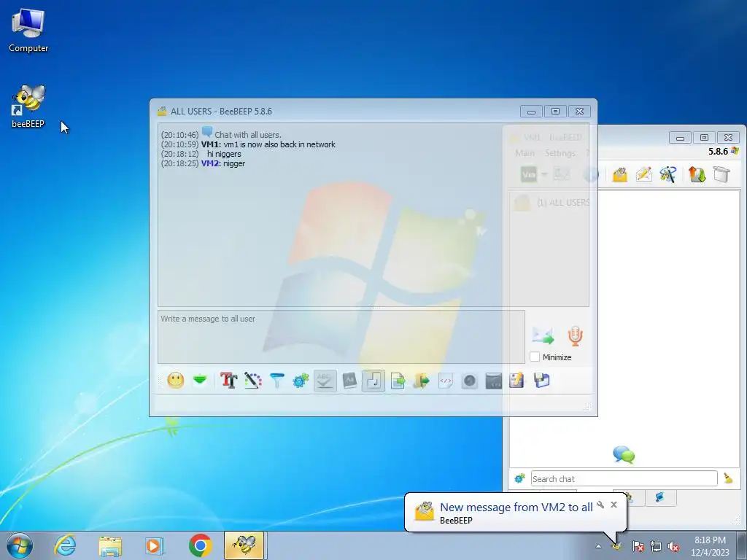
Task: Click 'vm1 is now also back in network' line
Action: tap(279, 144)
